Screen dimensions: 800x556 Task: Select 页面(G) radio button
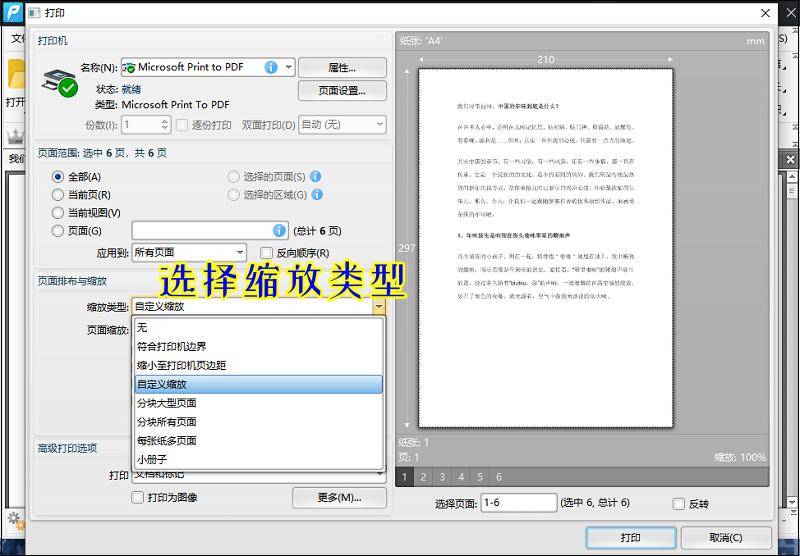click(58, 231)
